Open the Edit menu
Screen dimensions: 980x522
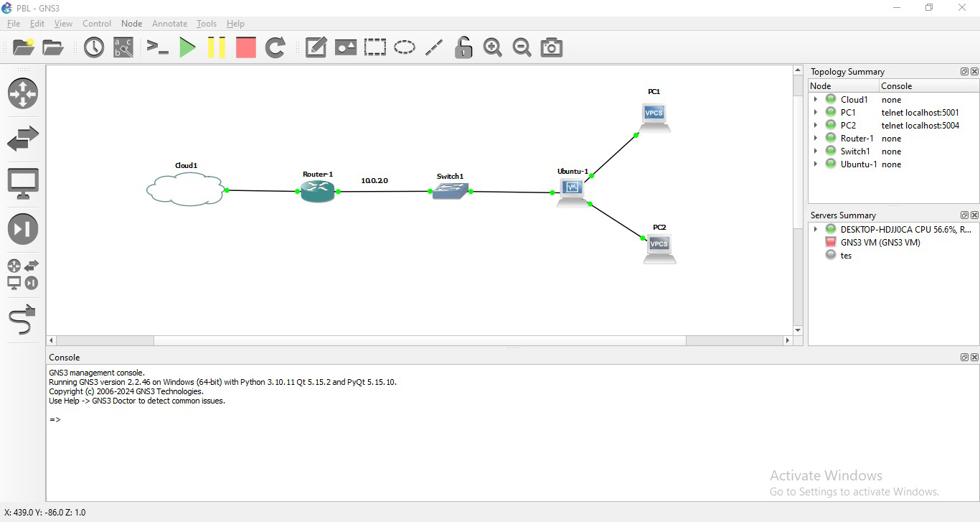37,24
